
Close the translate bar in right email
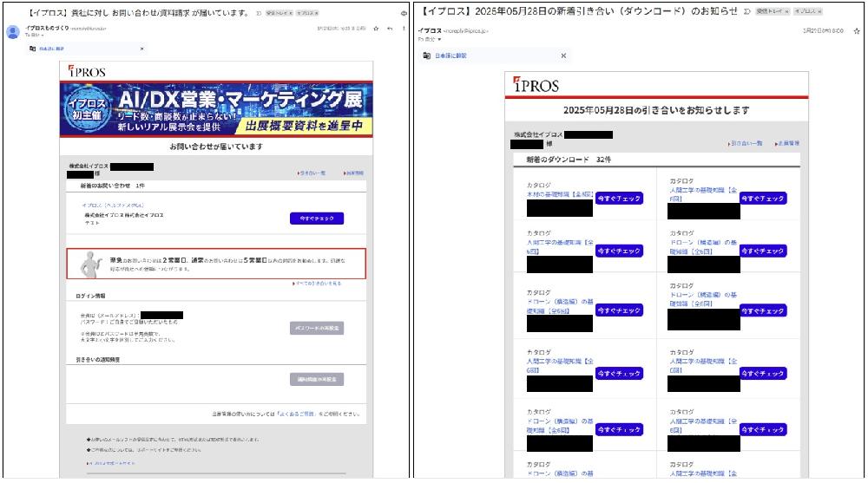click(563, 55)
